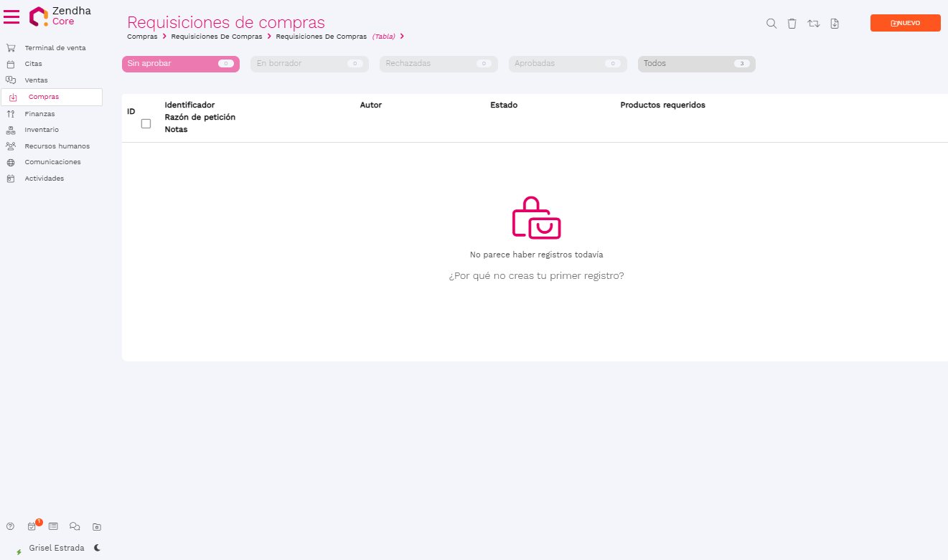The width and height of the screenshot is (948, 560).
Task: Open the list panel icon in sidebar footer
Action: 53,526
